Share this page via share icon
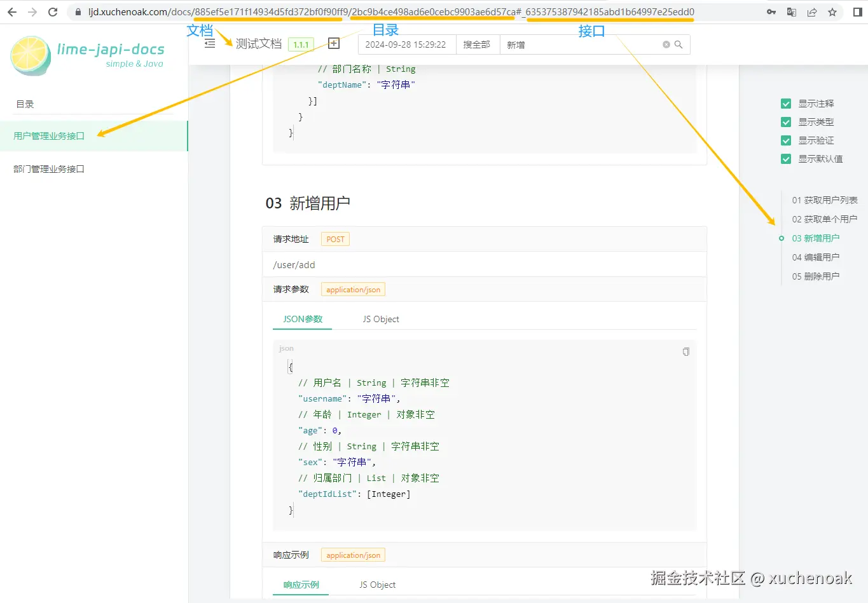 812,11
